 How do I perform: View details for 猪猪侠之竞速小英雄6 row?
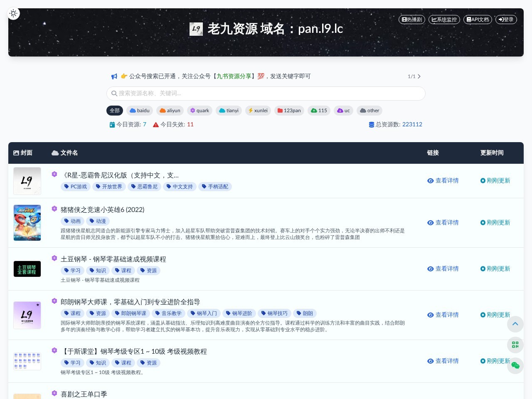[443, 223]
